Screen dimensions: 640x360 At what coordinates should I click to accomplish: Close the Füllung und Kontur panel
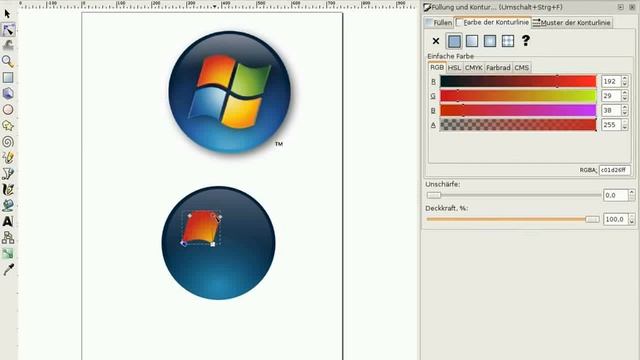coord(632,7)
